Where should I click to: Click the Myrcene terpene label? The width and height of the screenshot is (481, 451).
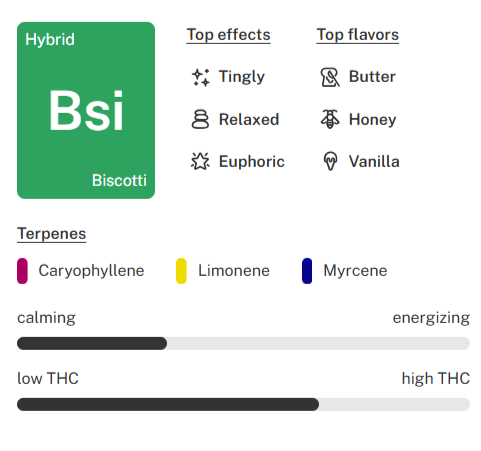(x=355, y=271)
